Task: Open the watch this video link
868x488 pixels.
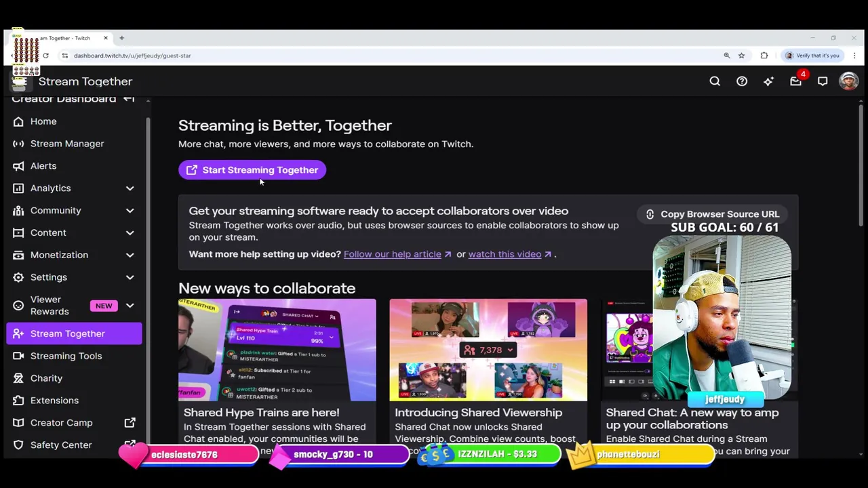Action: pos(510,254)
